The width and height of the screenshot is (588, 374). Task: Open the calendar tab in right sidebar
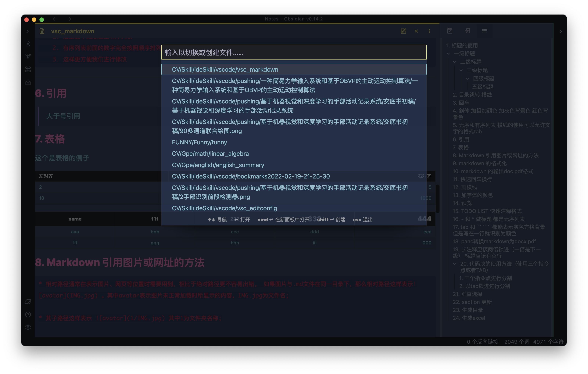(x=450, y=31)
